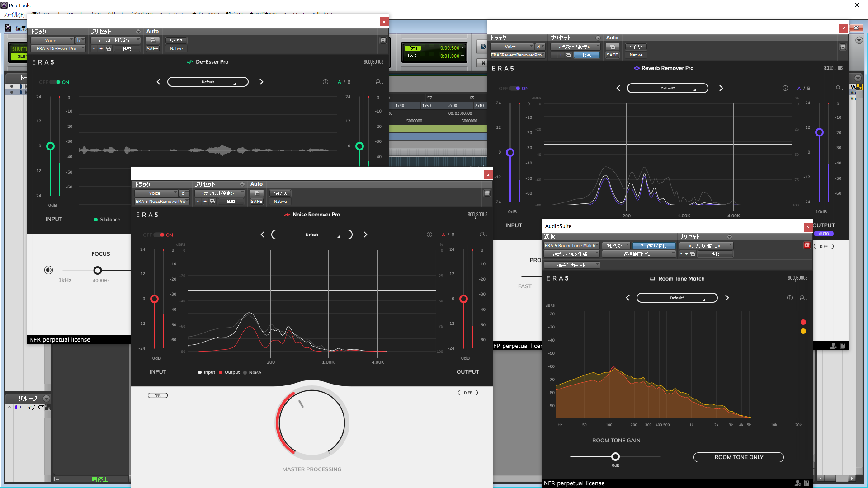Expand the グループ panel menu

click(x=46, y=398)
